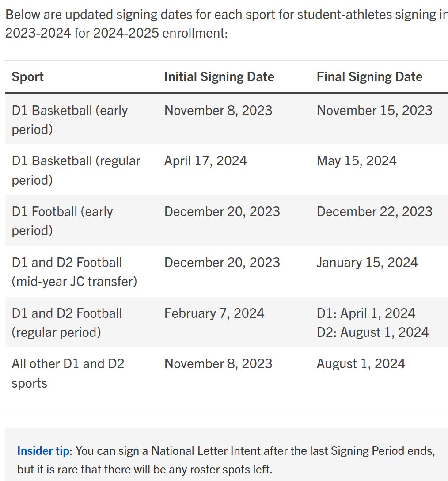
Task: Select the Sport column header
Action: point(27,76)
